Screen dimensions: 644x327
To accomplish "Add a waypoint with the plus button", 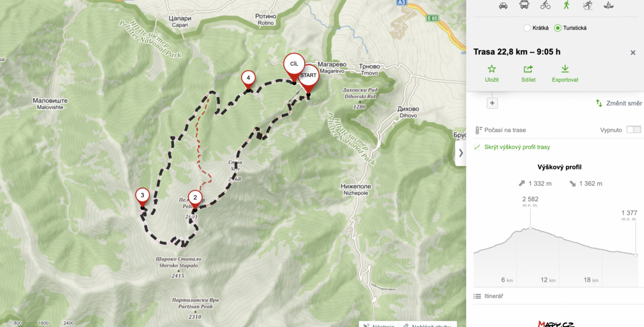I will click(x=493, y=103).
